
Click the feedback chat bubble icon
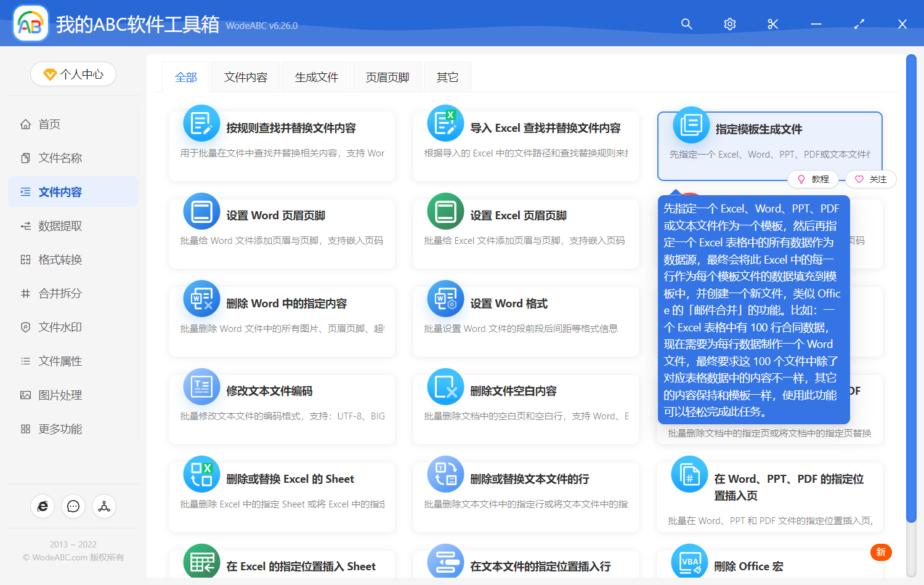(x=73, y=506)
